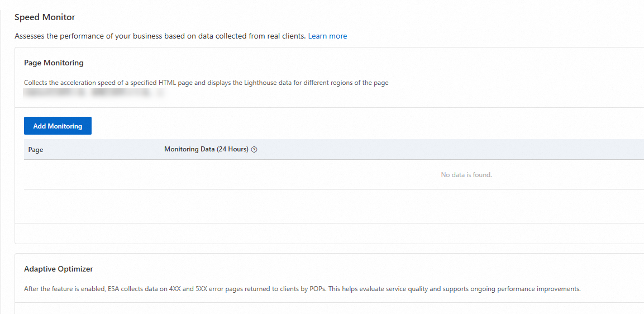
Task: Click the Add Monitoring button
Action: 58,126
